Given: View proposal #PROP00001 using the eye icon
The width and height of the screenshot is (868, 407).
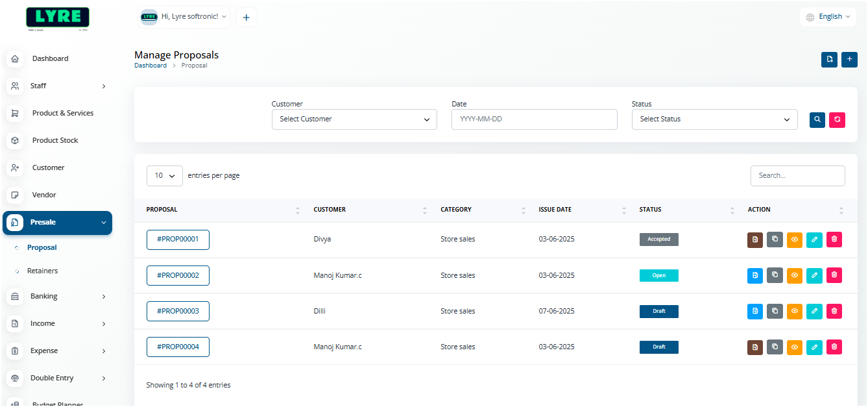Looking at the screenshot, I should [795, 240].
